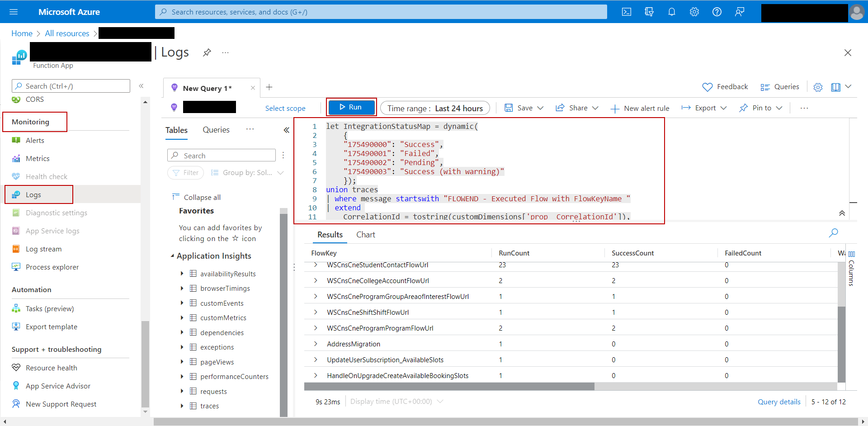Collapse all tables
Image resolution: width=868 pixels, height=426 pixels.
point(197,197)
